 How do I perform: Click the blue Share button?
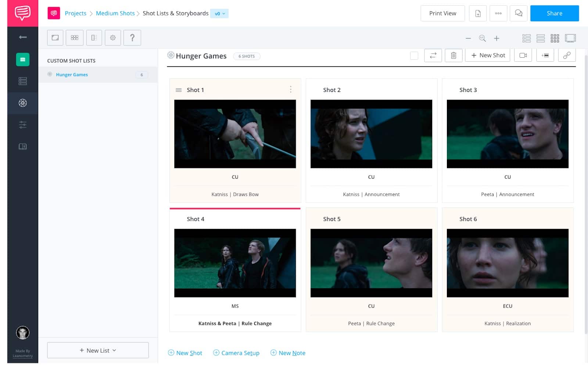coord(554,13)
